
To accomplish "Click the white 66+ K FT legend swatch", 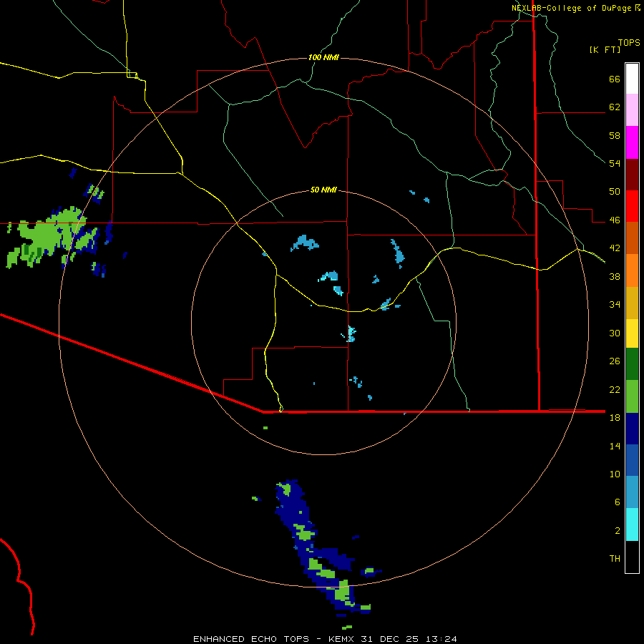I will point(632,79).
